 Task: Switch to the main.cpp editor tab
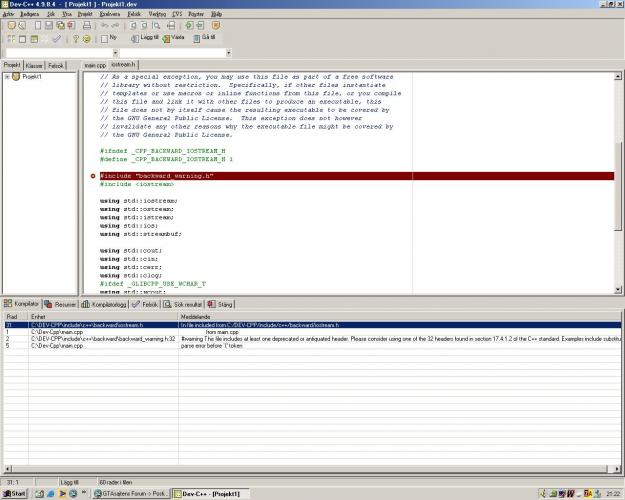click(95, 65)
